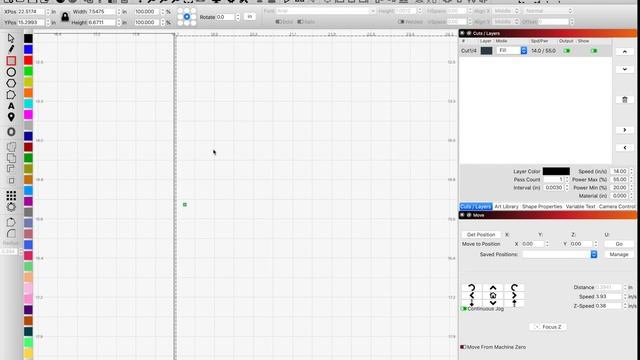The image size is (640, 360).
Task: Open the Font dropdown
Action: coord(325,11)
